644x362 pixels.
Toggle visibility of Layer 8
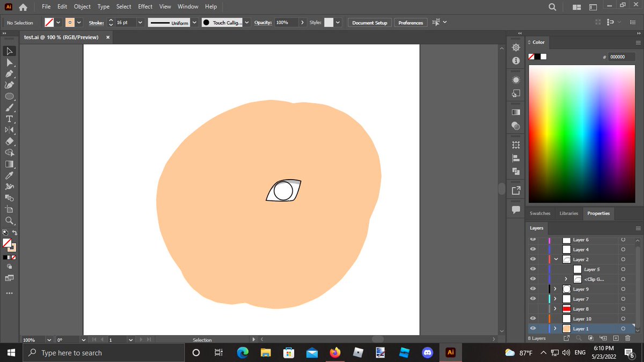[x=533, y=309]
